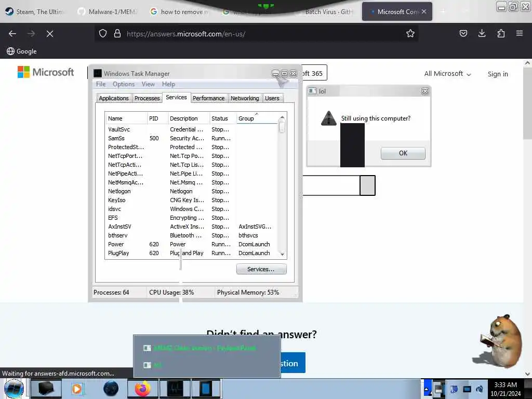Sort services by Status column header
The image size is (532, 399).
222,118
